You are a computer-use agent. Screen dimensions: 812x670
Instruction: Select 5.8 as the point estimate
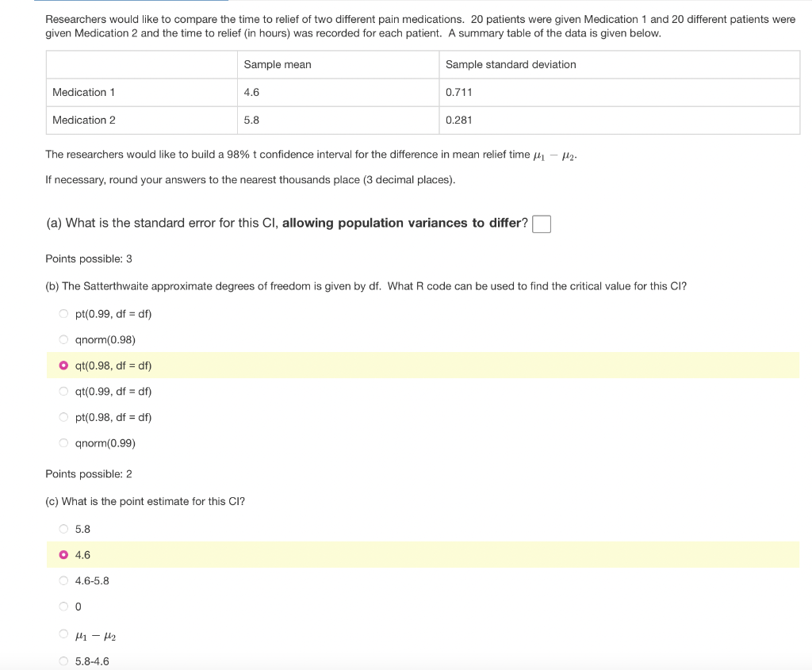point(63,529)
